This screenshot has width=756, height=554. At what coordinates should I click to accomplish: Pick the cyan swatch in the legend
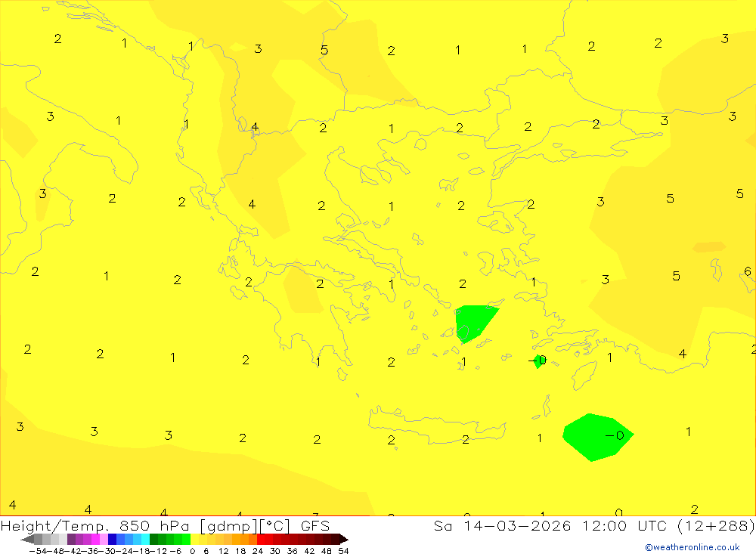tap(145, 540)
